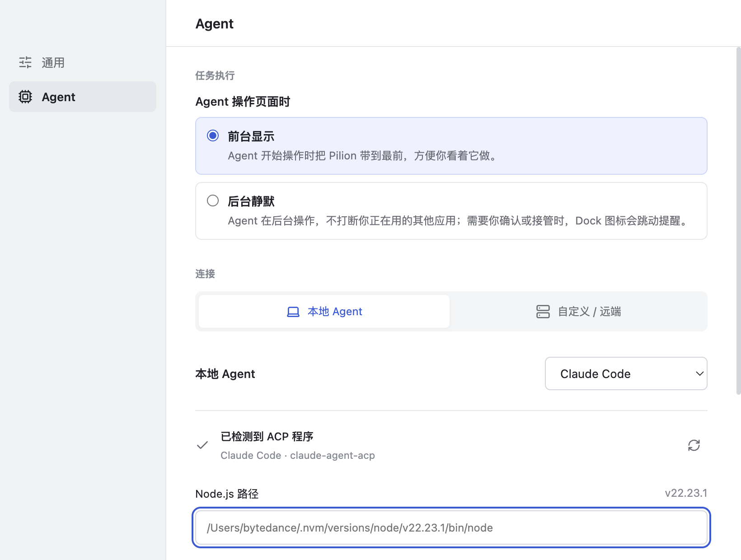741x560 pixels.
Task: Switch to the 自定义 / 远端 tab
Action: [578, 312]
